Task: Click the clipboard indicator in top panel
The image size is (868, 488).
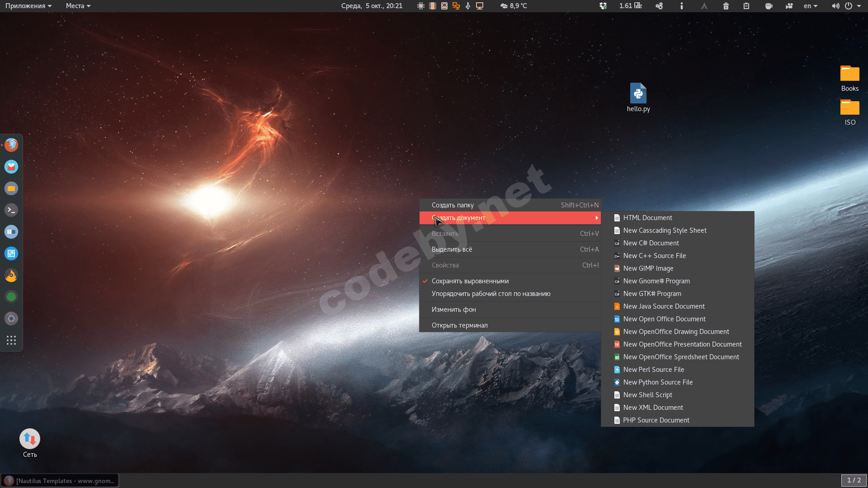Action: point(746,6)
